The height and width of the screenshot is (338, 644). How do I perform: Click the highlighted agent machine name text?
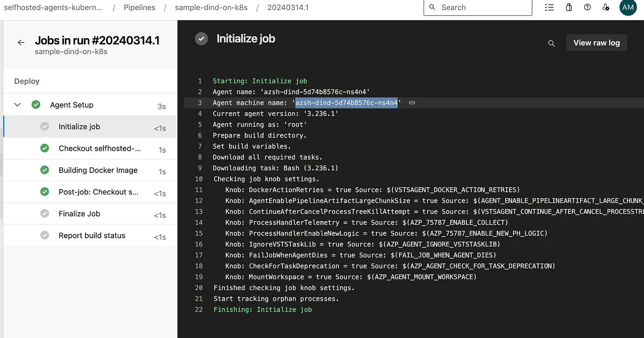pyautogui.click(x=346, y=103)
